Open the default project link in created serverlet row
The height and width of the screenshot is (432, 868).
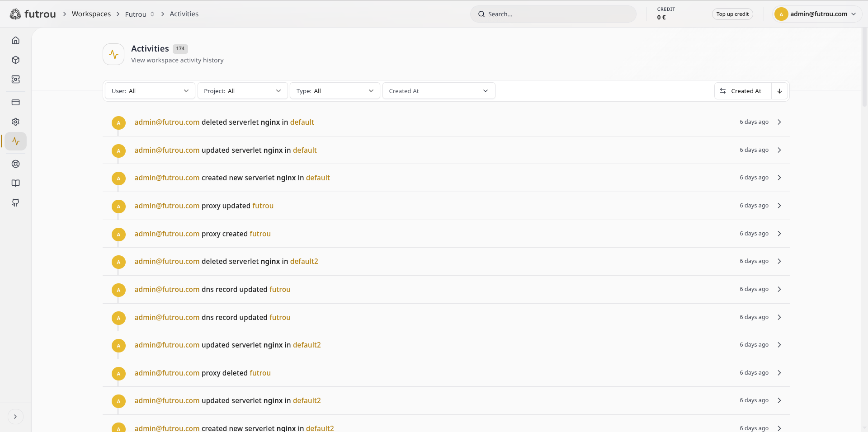(x=318, y=178)
